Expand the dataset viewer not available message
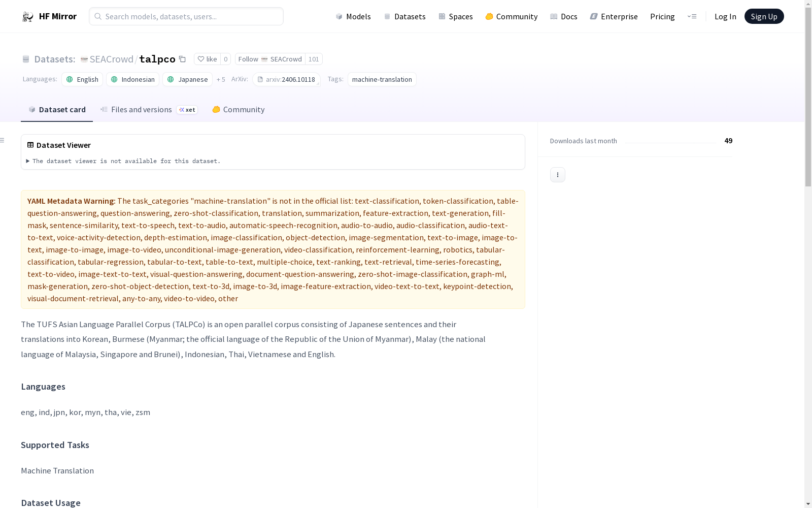Screen dimensions: 812x508 point(123,161)
